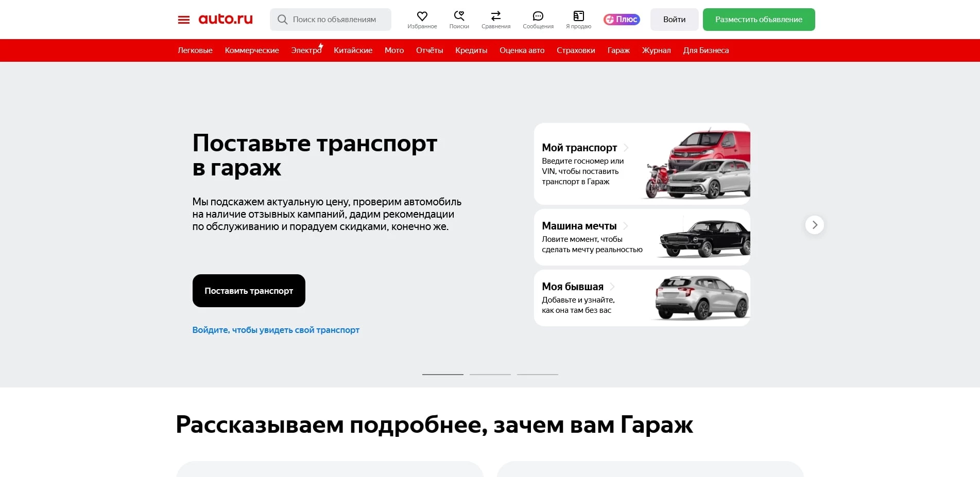
Task: Click the Поиски saved searches icon
Action: [459, 15]
